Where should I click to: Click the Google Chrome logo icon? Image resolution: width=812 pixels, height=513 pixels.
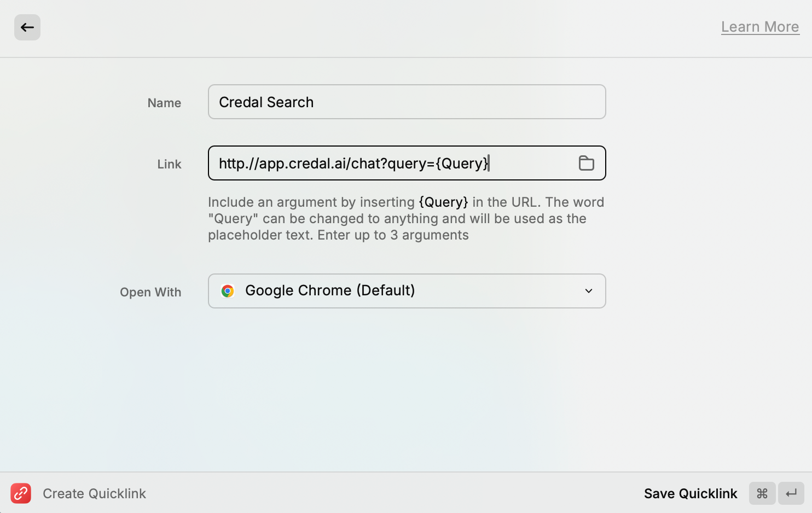(x=228, y=291)
